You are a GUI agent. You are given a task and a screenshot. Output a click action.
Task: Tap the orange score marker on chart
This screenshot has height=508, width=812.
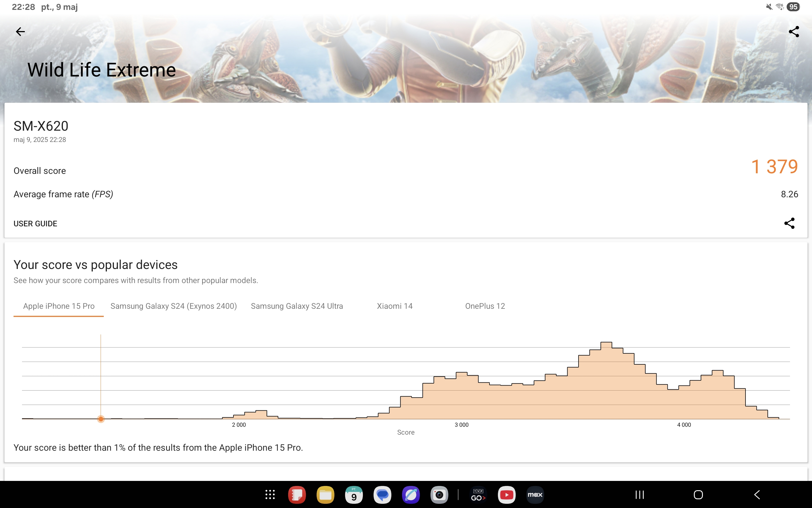101,419
